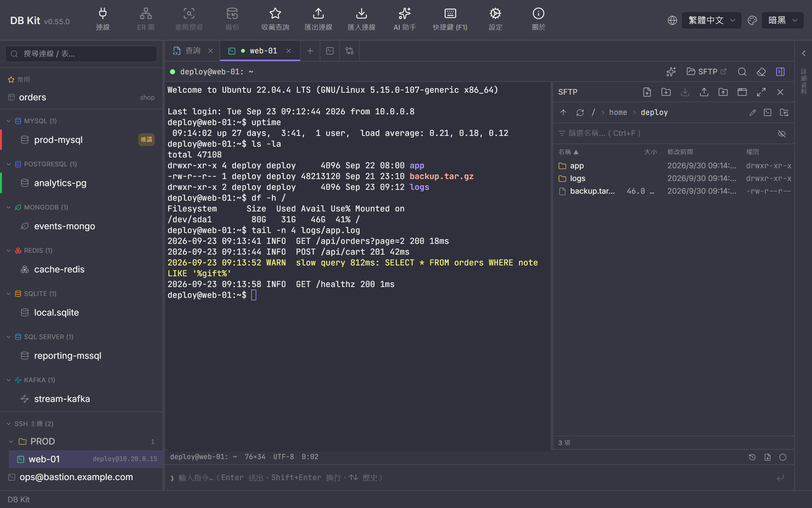
Task: Open the 關於 about dialog
Action: (x=538, y=20)
